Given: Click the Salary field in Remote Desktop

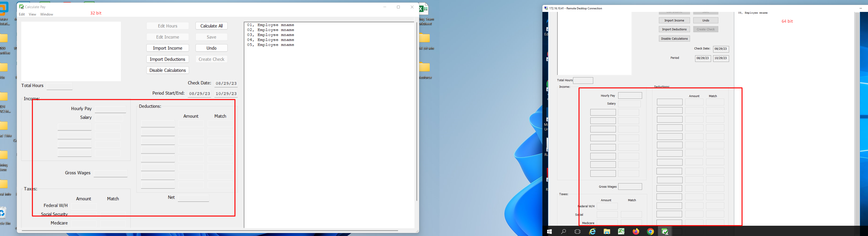Looking at the screenshot, I should click(629, 104).
